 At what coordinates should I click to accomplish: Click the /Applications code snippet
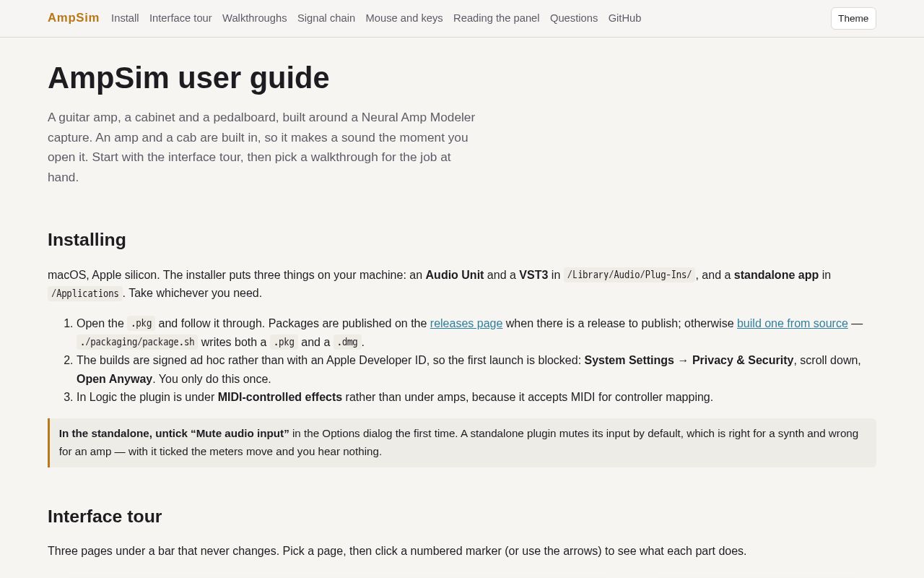coord(85,293)
